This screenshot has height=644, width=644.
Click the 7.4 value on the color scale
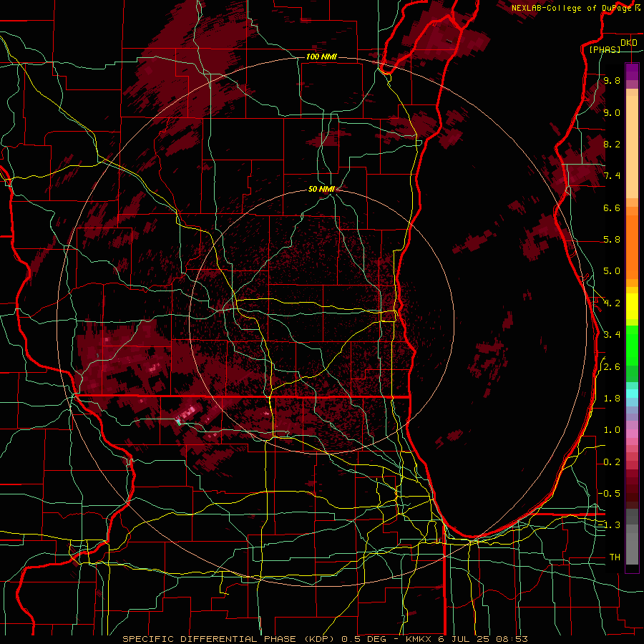612,176
